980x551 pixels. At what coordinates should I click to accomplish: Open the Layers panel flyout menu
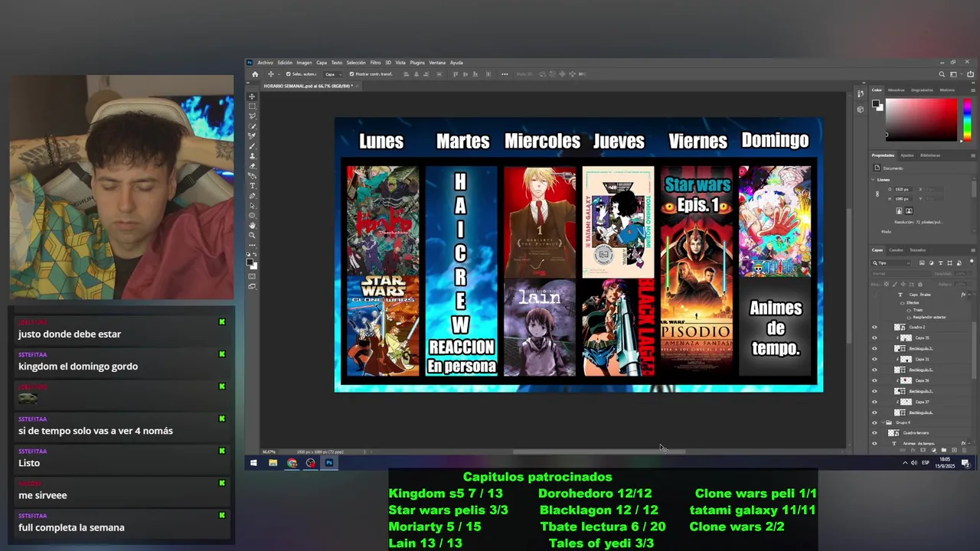pos(973,250)
